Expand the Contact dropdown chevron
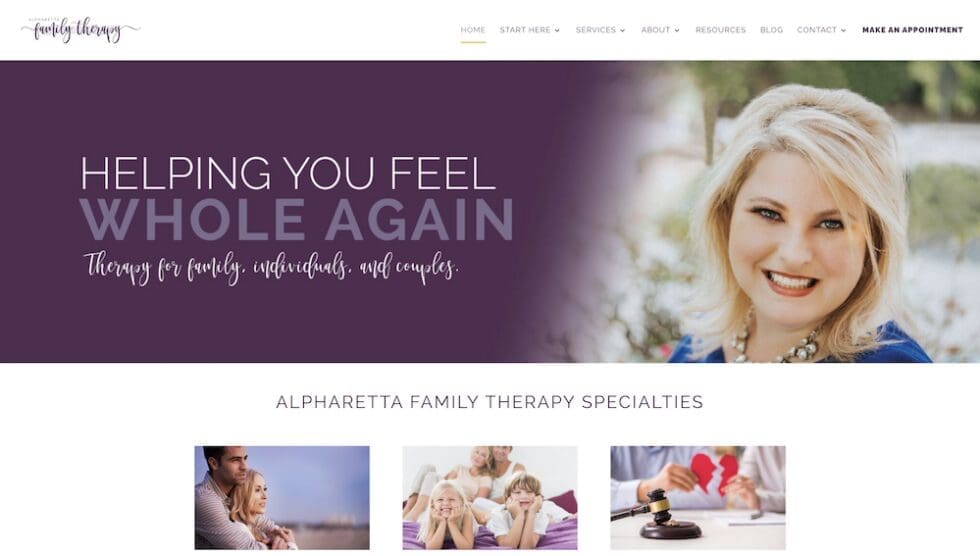Screen dimensions: 980x556 click(x=843, y=31)
